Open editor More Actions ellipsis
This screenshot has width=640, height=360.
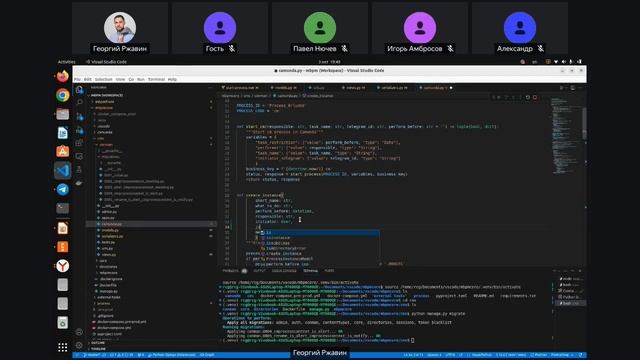[x=580, y=88]
